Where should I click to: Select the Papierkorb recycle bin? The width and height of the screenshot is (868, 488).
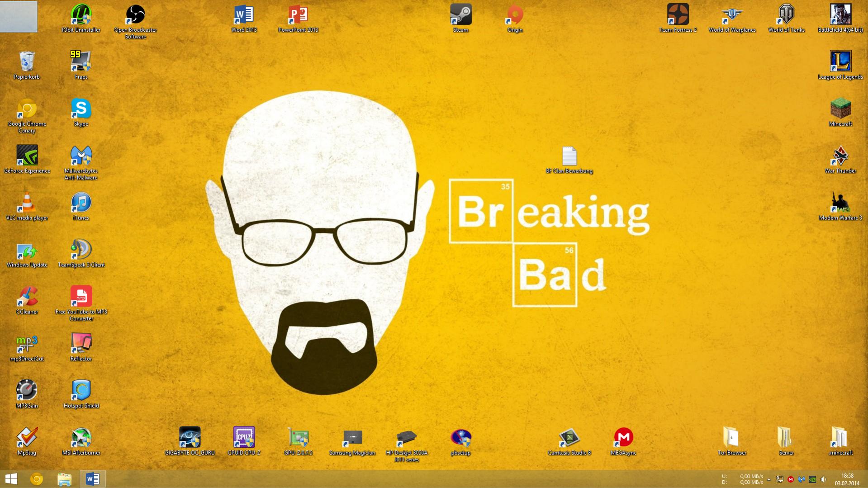click(27, 66)
